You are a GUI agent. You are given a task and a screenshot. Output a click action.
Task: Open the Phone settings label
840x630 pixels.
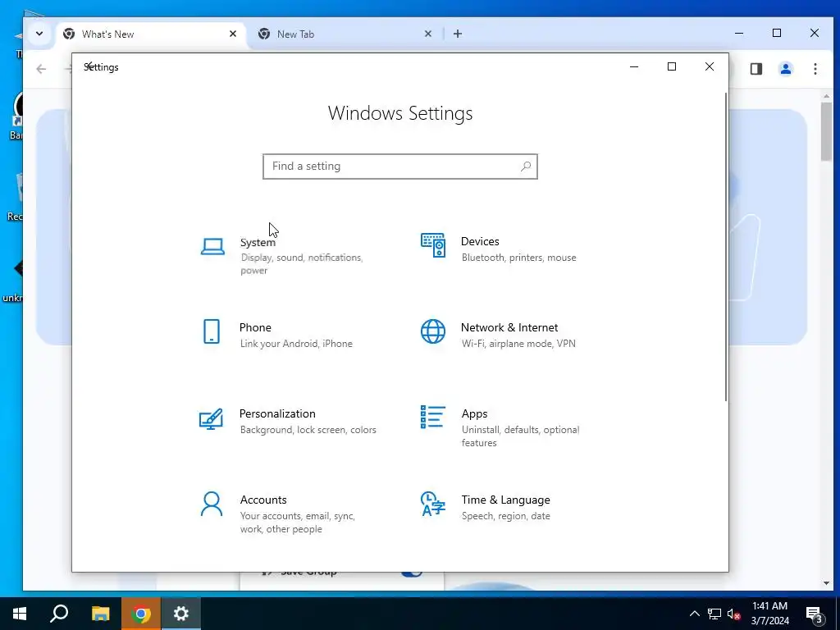[255, 327]
